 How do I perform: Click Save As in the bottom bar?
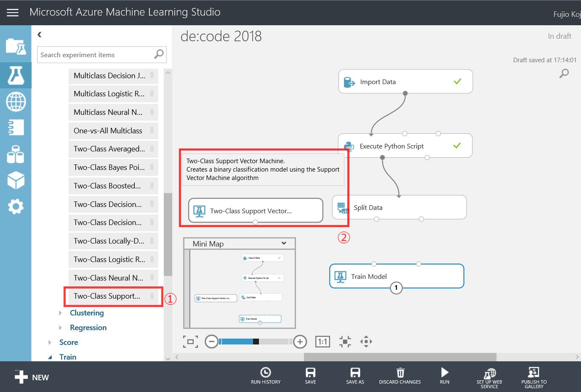point(355,376)
